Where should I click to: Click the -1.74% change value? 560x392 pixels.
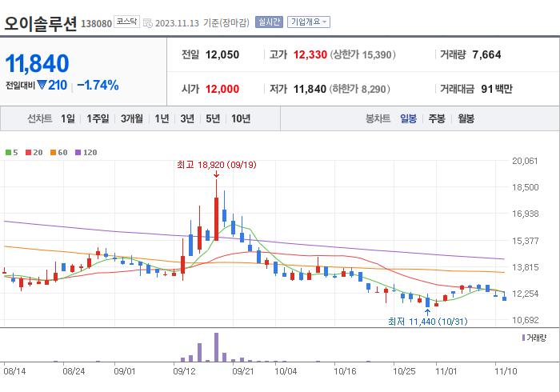click(98, 85)
